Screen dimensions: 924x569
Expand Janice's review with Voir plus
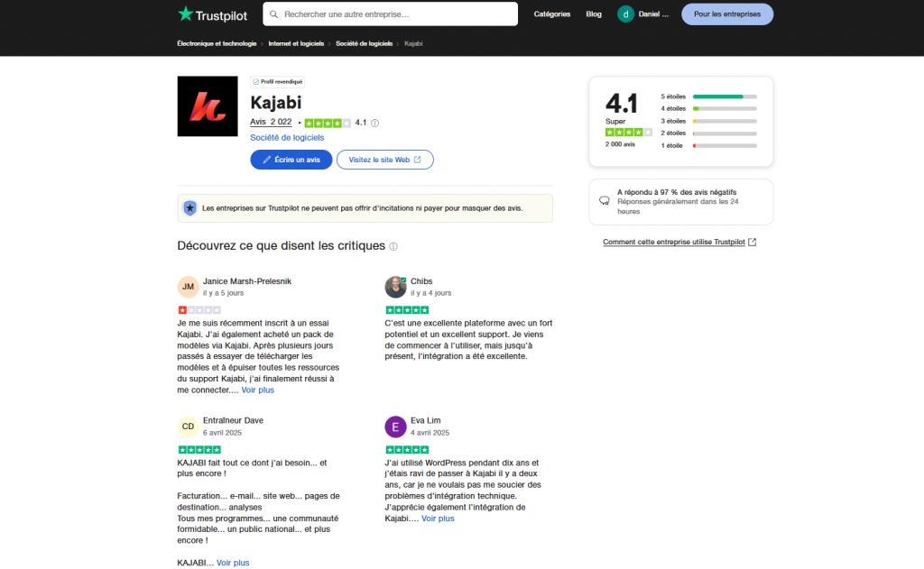[x=257, y=390]
